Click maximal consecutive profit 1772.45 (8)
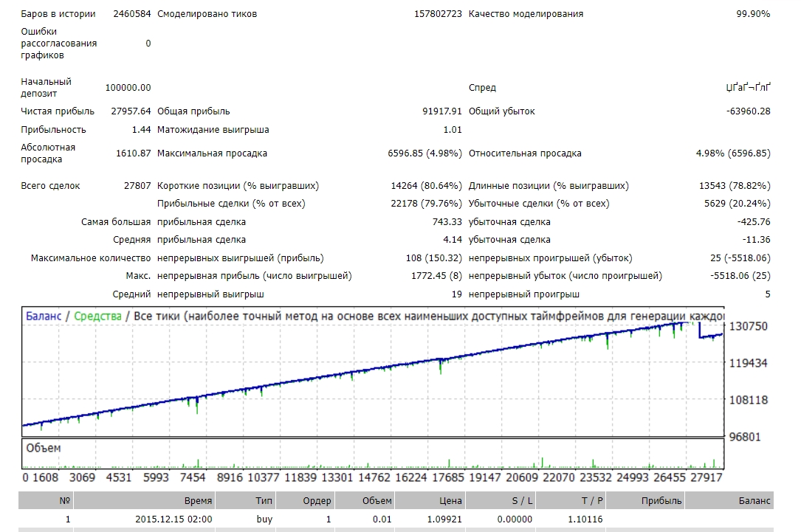Image resolution: width=801 pixels, height=532 pixels. pos(436,276)
